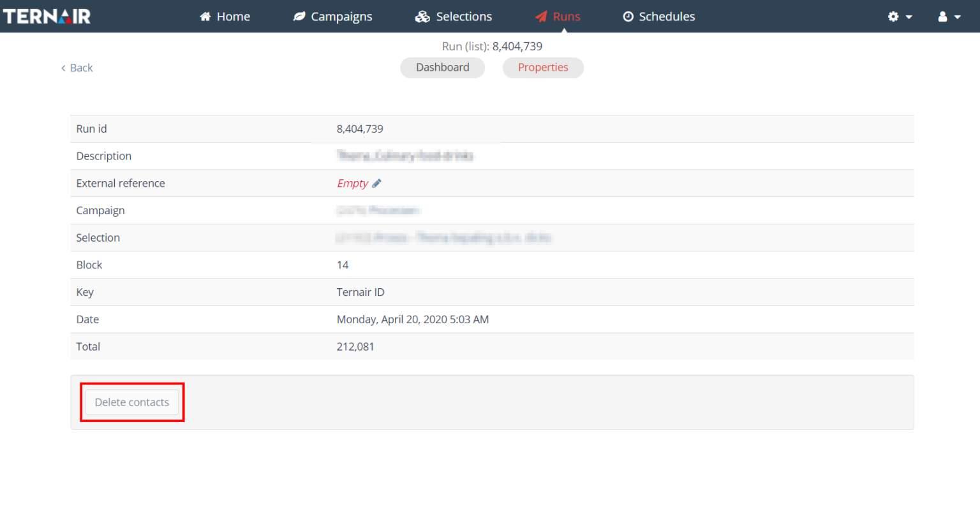Viewport: 980px width, 512px height.
Task: Open the Schedules menu
Action: (x=659, y=17)
